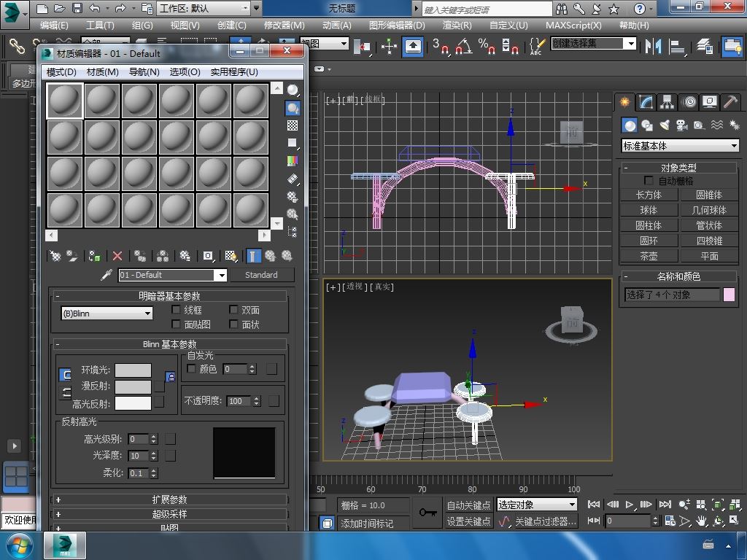Click the Sample Type sphere icon
Image resolution: width=747 pixels, height=560 pixels.
point(293,90)
